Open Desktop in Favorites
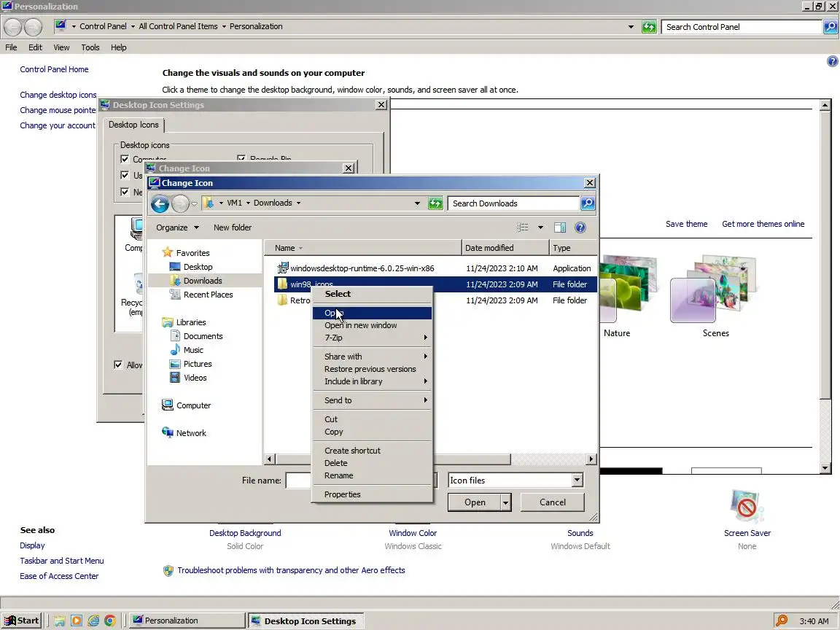The image size is (840, 630). tap(198, 267)
